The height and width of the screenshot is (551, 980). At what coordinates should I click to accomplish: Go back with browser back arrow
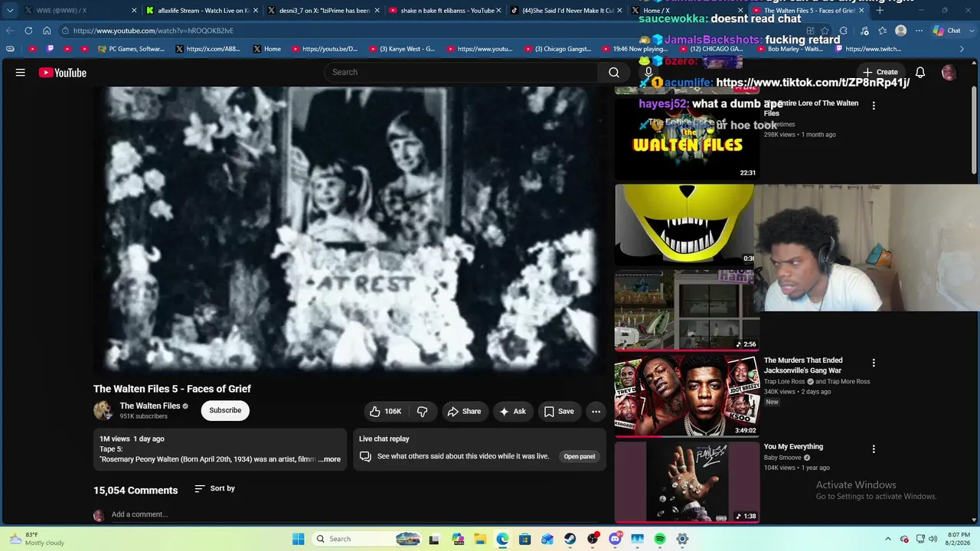10,31
